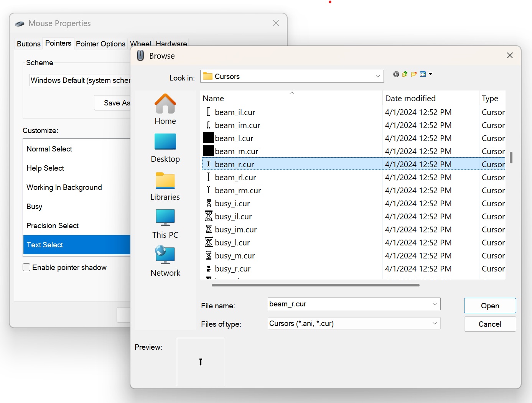The width and height of the screenshot is (532, 403).
Task: Go to Home in the places bar
Action: (165, 109)
